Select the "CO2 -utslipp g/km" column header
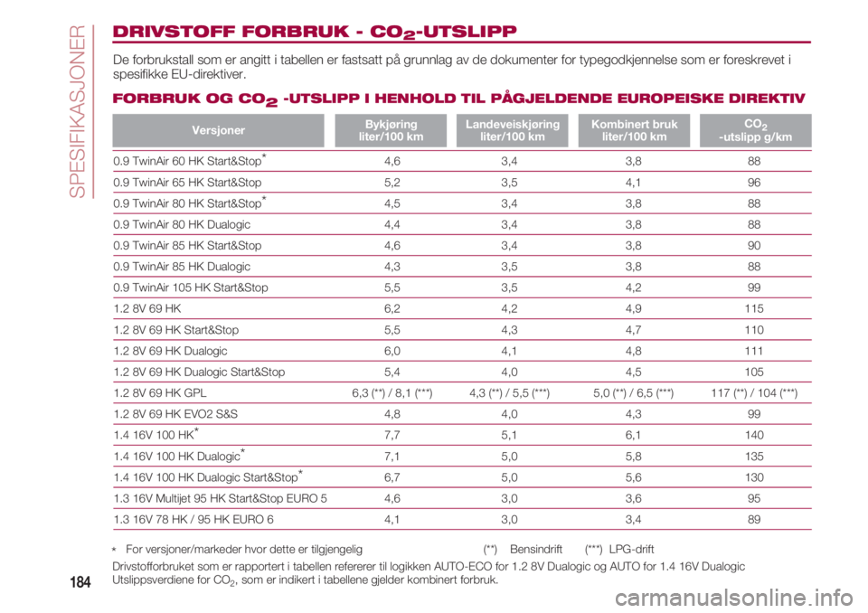 (x=756, y=131)
